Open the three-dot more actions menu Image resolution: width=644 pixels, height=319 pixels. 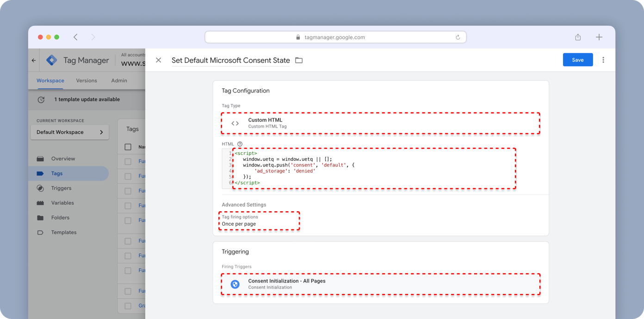603,60
